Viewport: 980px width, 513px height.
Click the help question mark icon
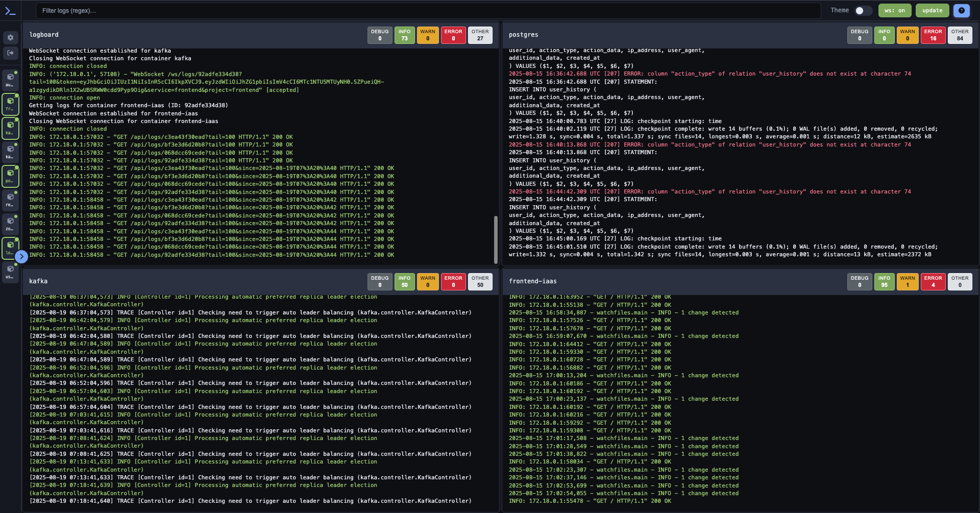(962, 10)
